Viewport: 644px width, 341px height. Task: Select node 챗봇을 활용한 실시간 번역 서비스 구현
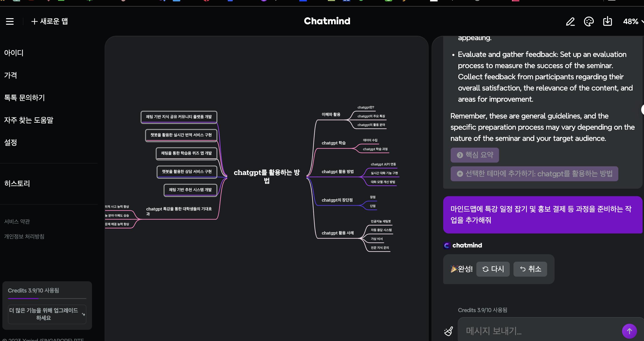tap(181, 135)
